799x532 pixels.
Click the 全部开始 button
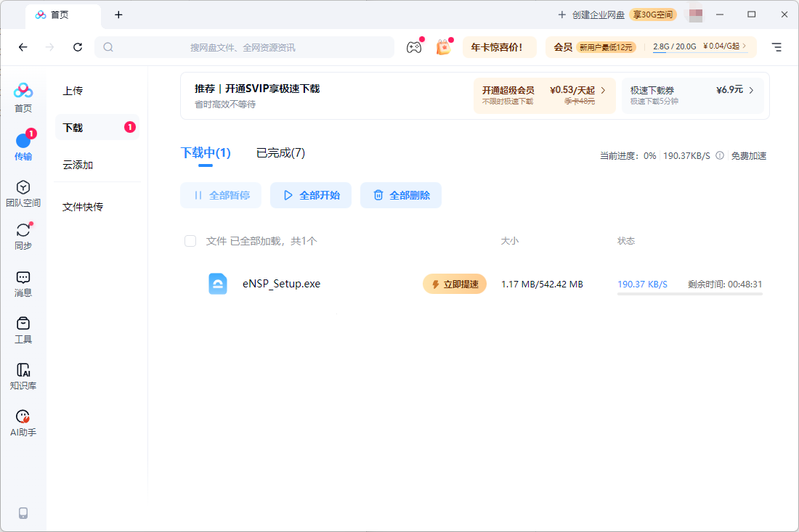[x=311, y=195]
